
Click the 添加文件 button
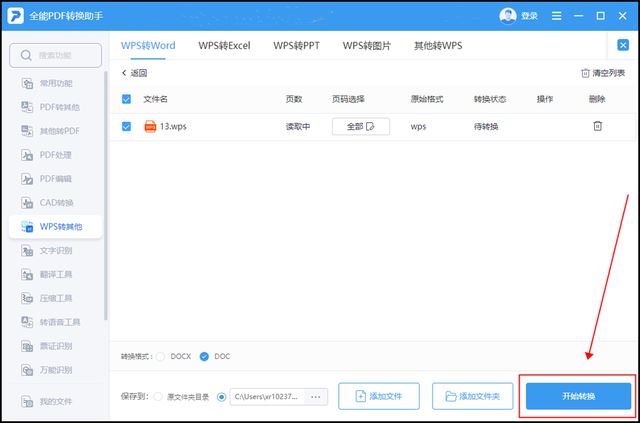pyautogui.click(x=379, y=396)
